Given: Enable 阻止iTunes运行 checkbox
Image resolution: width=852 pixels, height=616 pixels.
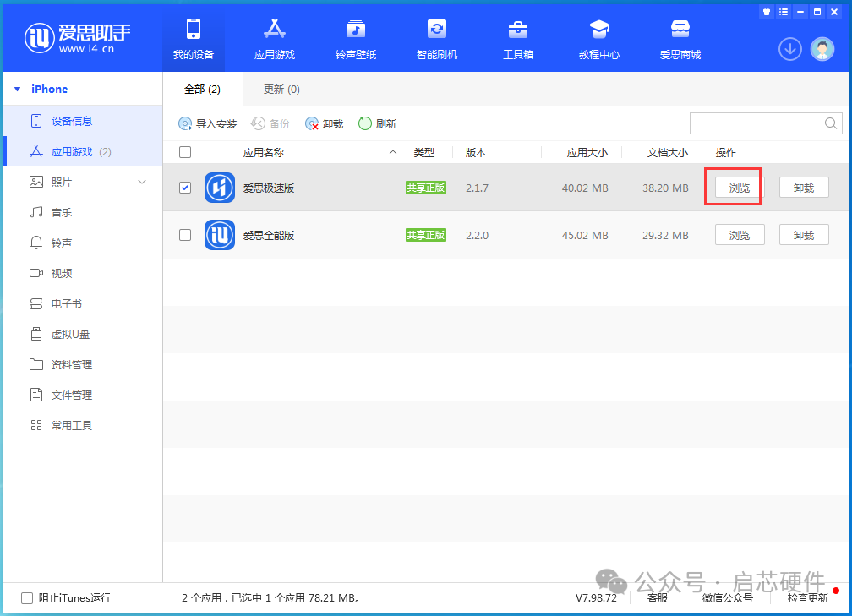Looking at the screenshot, I should pos(27,598).
